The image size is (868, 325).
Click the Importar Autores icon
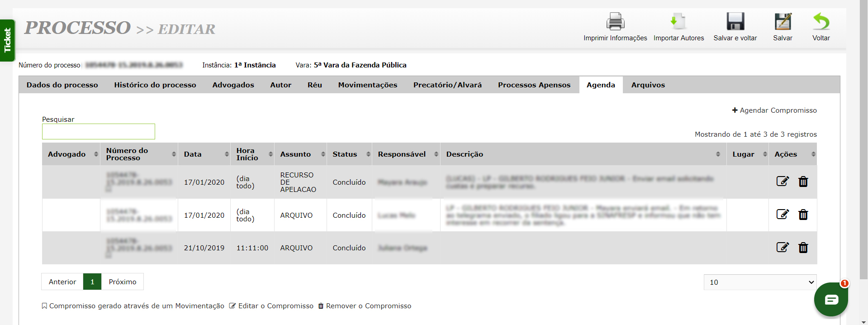[x=678, y=22]
